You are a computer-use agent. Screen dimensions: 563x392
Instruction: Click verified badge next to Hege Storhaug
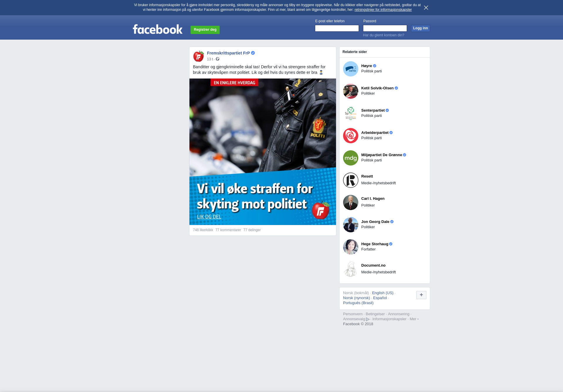391,244
